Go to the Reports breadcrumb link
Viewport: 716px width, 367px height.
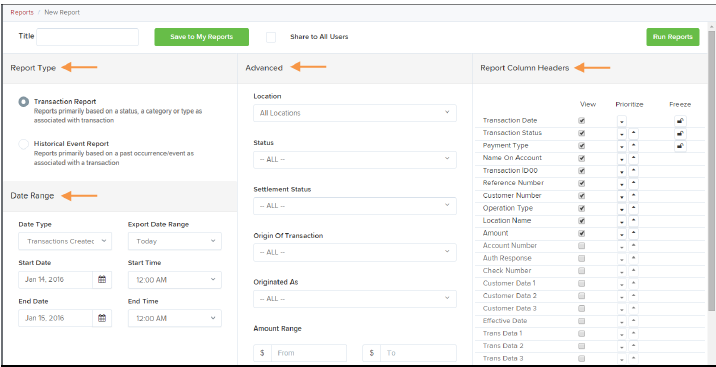tap(22, 12)
